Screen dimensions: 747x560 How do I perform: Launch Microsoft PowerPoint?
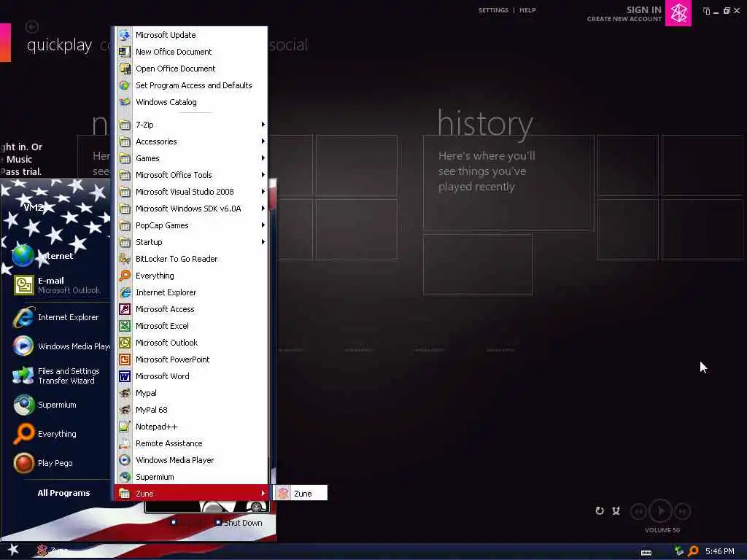(x=191, y=359)
